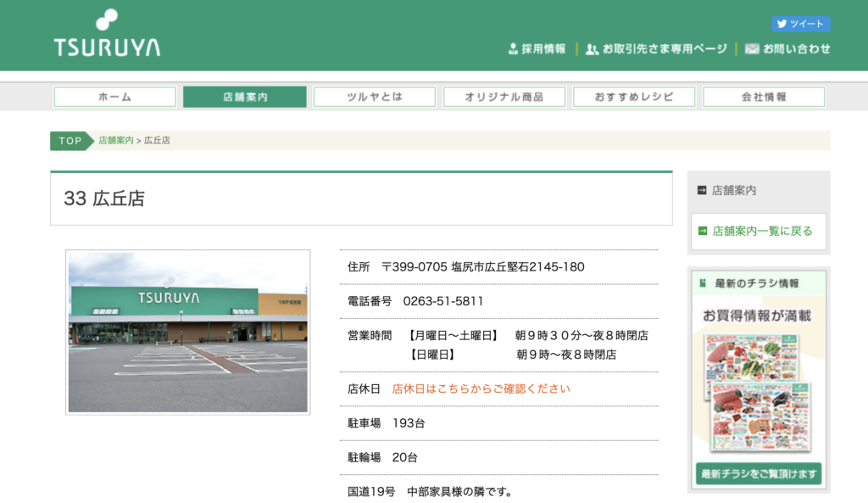Select the 店舗案内 navigation tab
Viewport: 868px width, 503px height.
245,97
